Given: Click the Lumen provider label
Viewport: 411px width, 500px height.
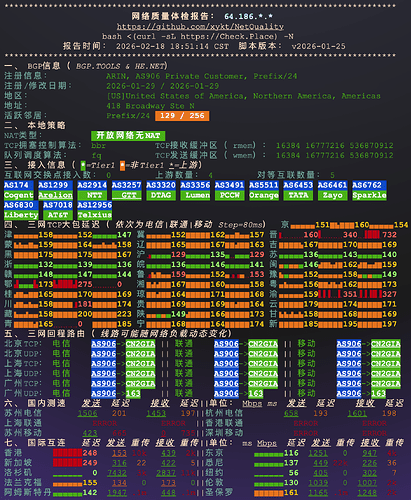Looking at the screenshot, I should [195, 195].
